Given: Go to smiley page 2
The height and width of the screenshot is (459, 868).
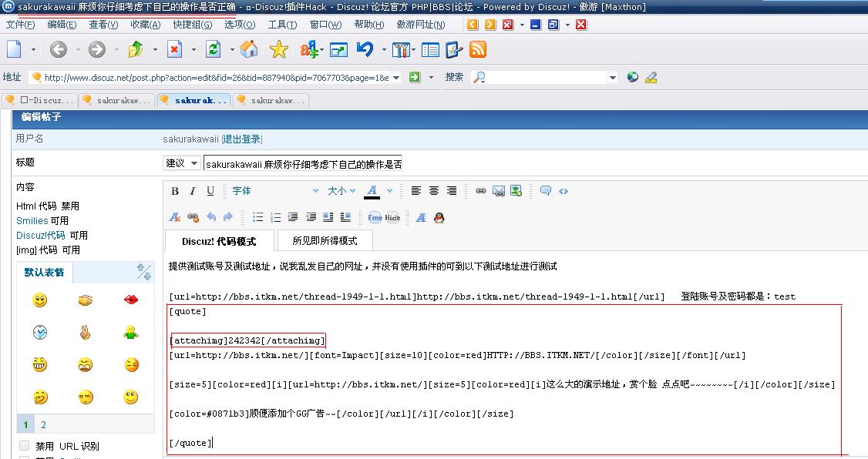Looking at the screenshot, I should 43,424.
